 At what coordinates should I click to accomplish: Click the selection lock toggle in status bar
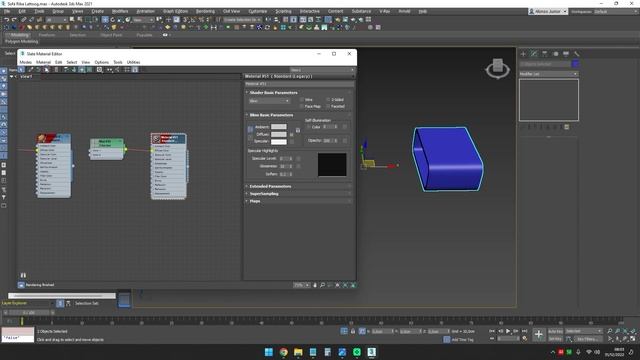click(353, 331)
